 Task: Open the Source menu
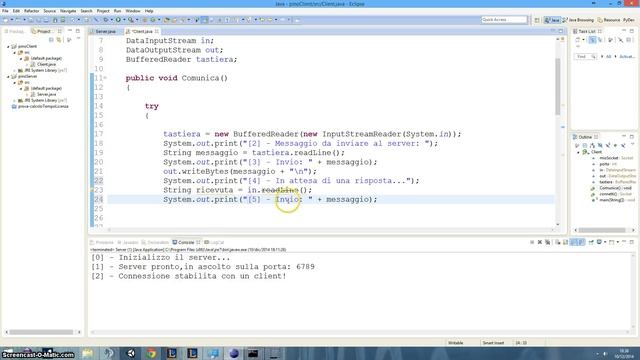click(49, 11)
